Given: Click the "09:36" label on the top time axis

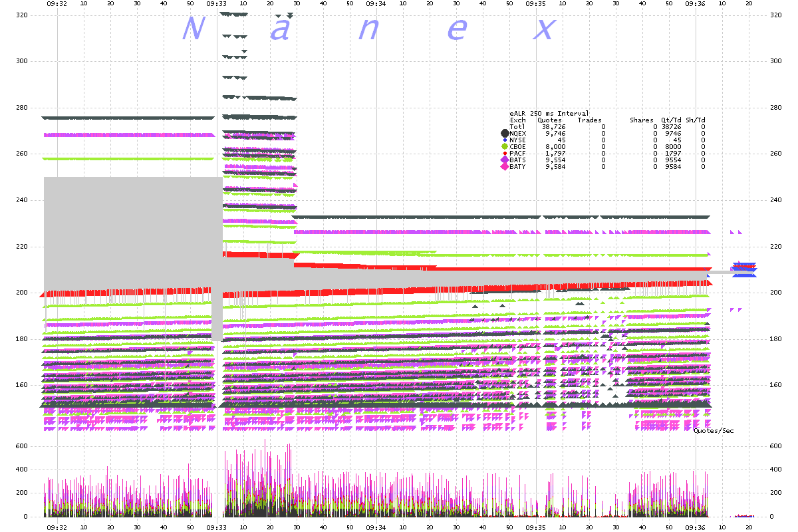Looking at the screenshot, I should 696,3.
